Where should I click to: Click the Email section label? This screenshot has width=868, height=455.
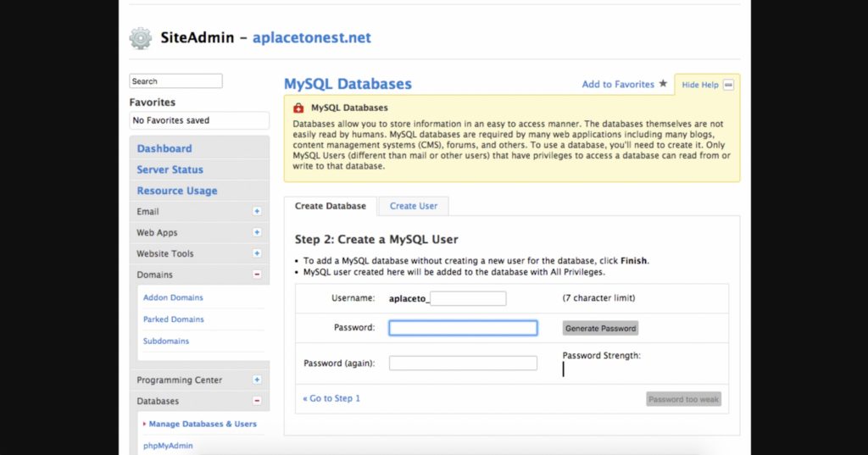click(x=147, y=212)
